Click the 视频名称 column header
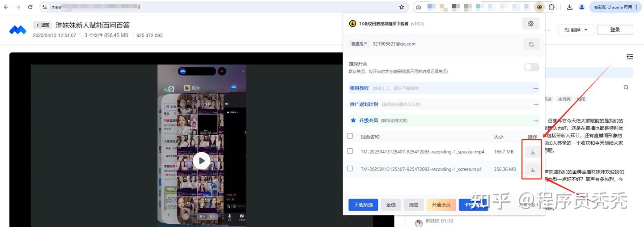Screen dimensions: 644x227 370,137
